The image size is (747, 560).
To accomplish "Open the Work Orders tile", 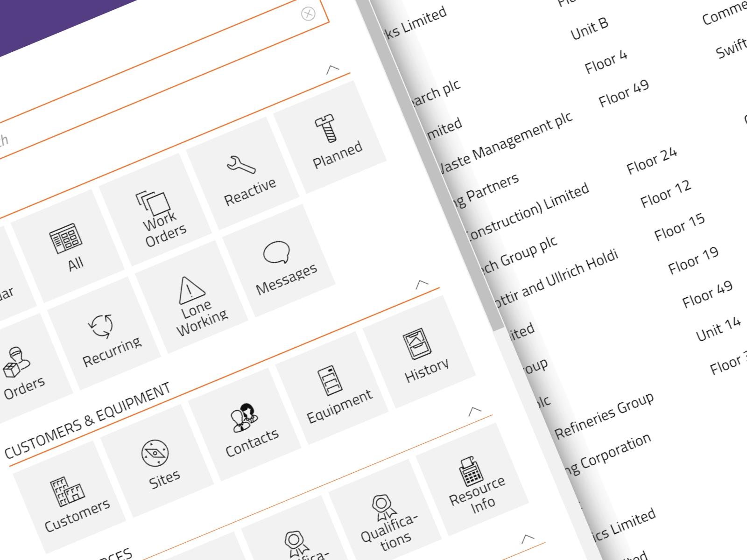I will coord(155,210).
